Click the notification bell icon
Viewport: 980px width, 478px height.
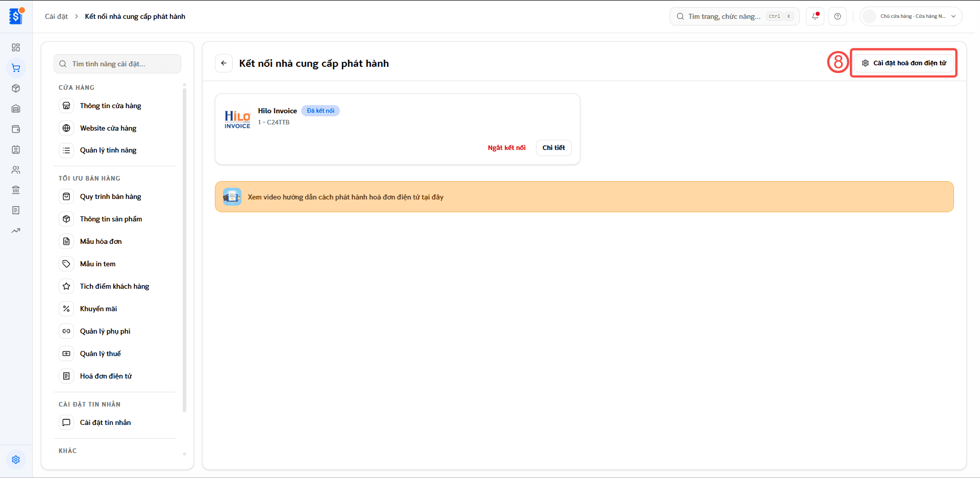pos(815,16)
